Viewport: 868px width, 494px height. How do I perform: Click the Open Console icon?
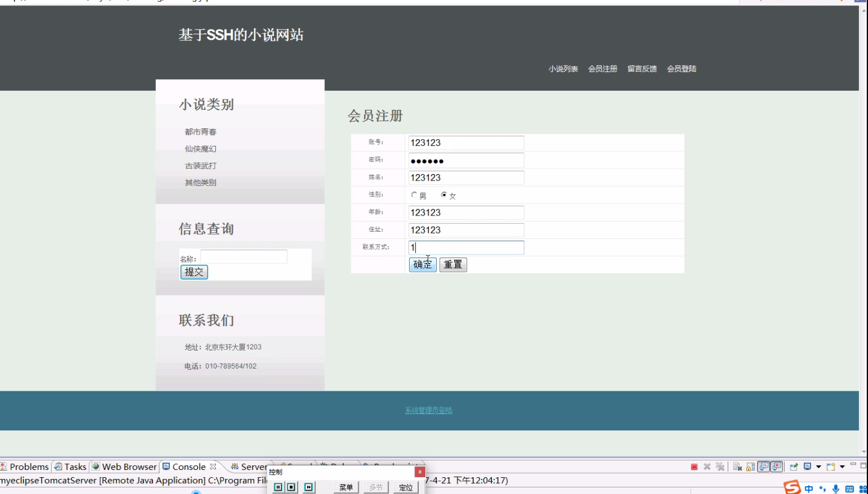(x=831, y=466)
